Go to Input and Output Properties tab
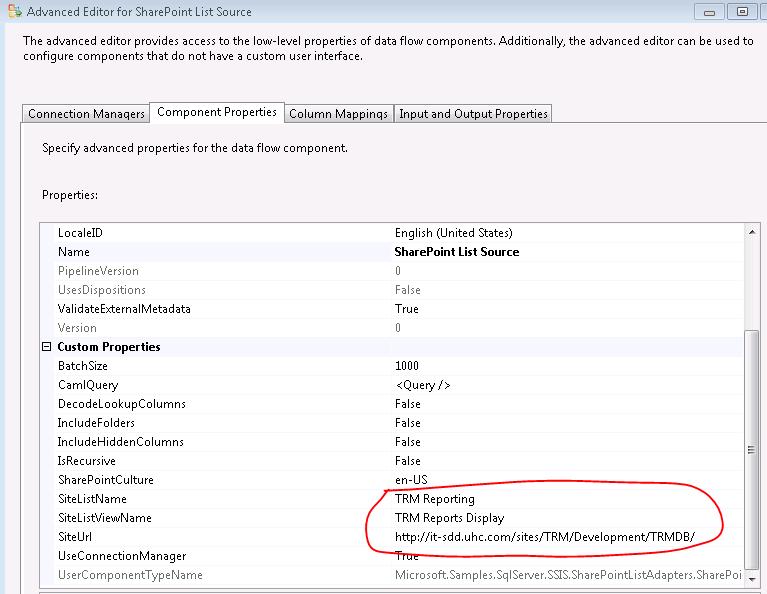This screenshot has height=594, width=767. tap(473, 114)
